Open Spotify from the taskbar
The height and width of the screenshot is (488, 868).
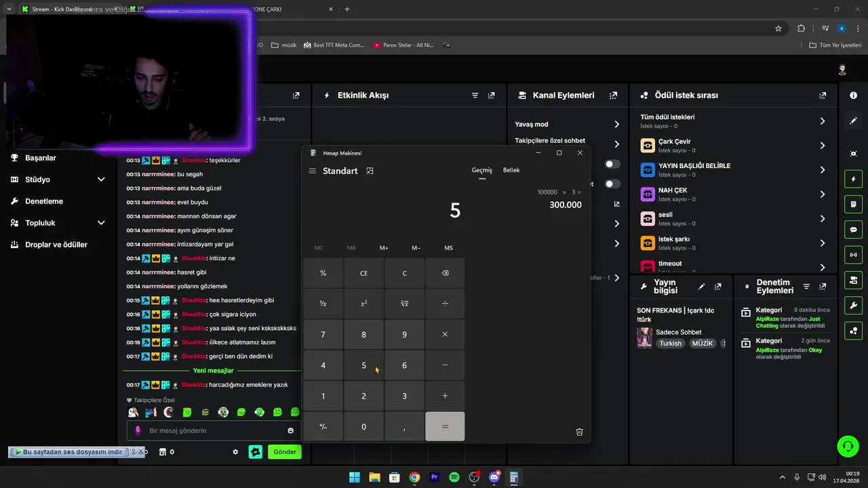(454, 477)
